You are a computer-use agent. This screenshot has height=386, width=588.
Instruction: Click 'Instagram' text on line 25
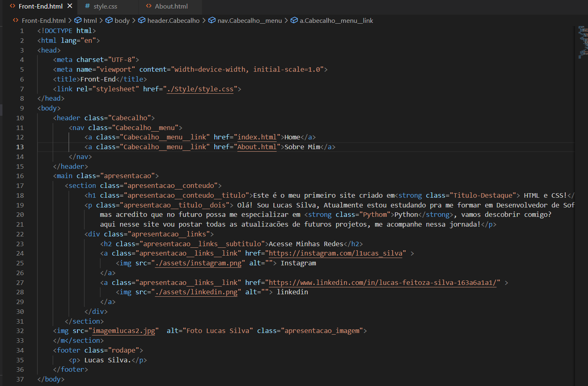[x=298, y=263]
